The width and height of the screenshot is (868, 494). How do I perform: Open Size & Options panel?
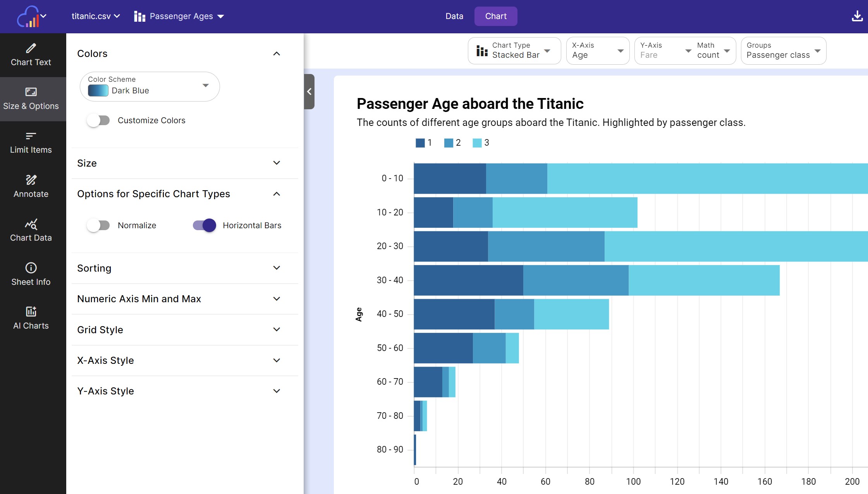[x=30, y=98]
